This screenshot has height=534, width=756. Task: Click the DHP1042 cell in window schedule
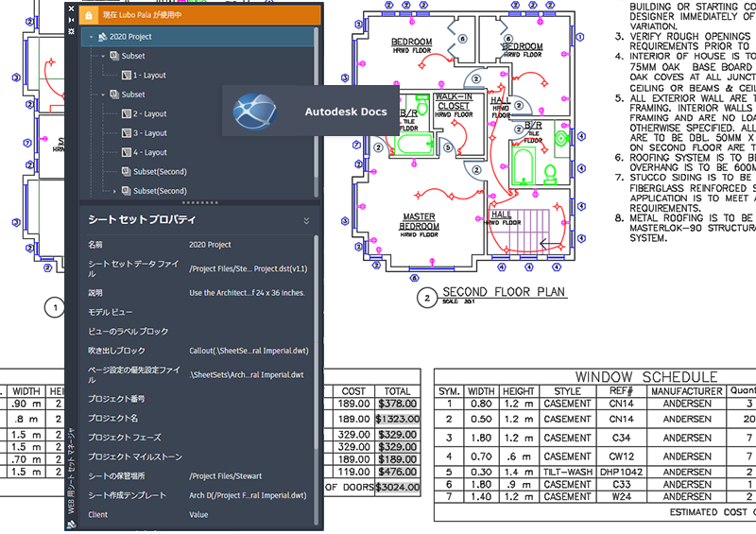[621, 472]
